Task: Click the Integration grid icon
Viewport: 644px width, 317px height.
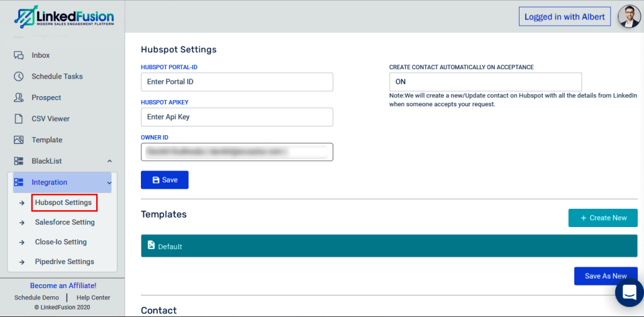Action: click(x=18, y=182)
